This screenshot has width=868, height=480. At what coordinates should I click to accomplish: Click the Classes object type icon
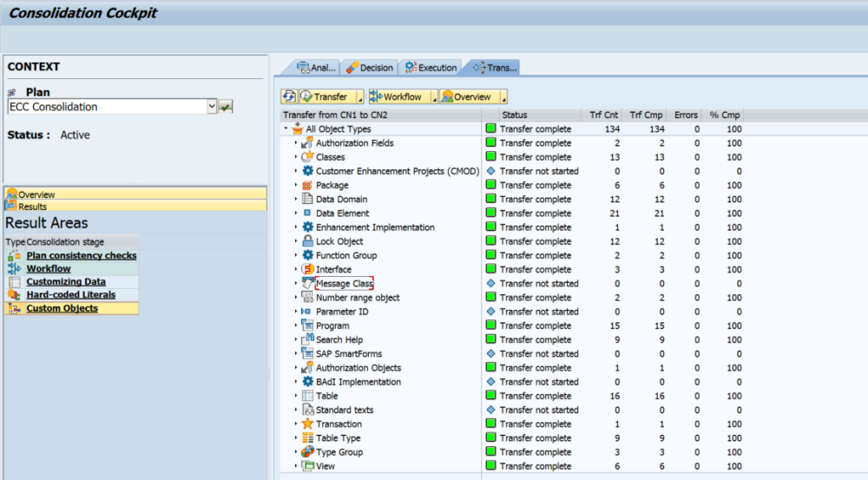(x=307, y=157)
